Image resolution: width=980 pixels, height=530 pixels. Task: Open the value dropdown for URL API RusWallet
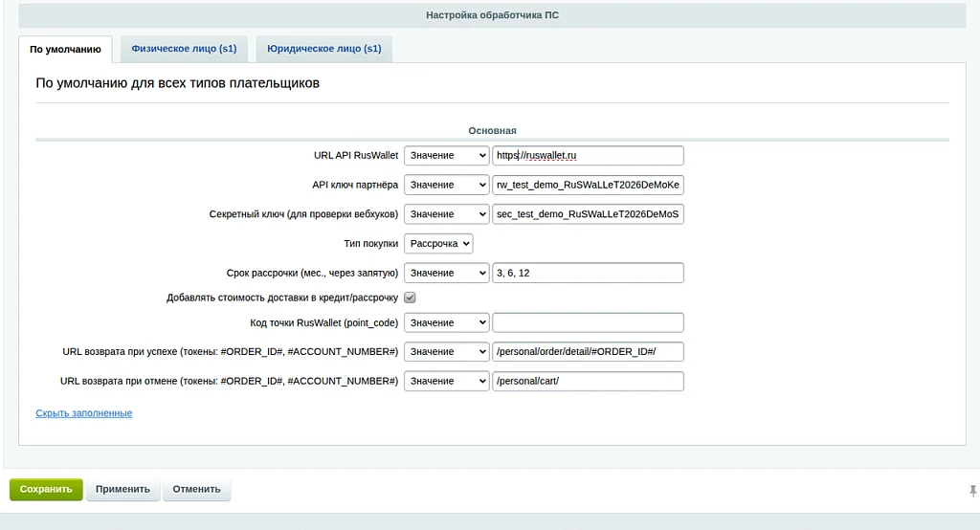[x=446, y=155]
